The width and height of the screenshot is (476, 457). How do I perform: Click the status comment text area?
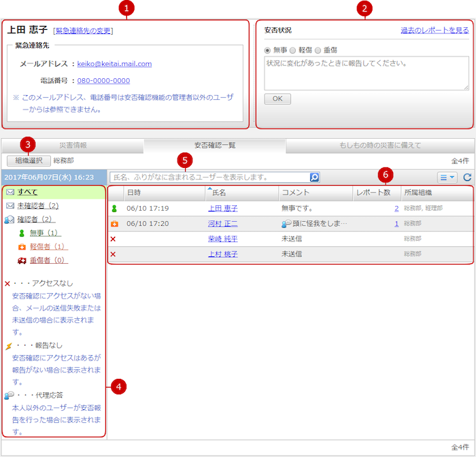tap(366, 73)
